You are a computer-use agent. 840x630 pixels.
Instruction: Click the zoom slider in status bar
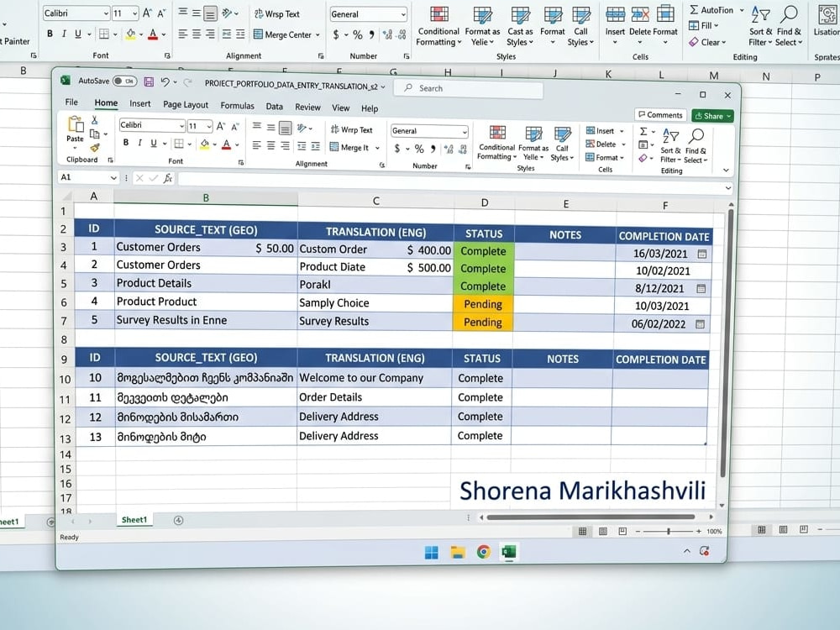[668, 532]
